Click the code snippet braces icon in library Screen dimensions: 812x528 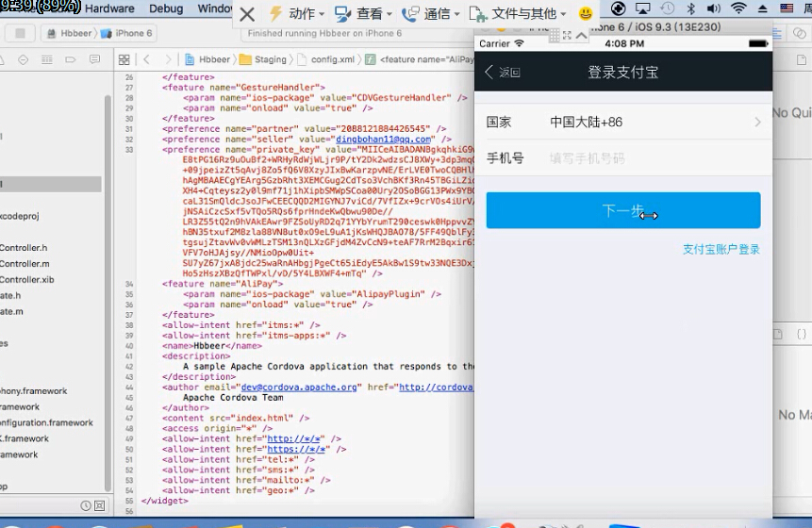(x=801, y=335)
